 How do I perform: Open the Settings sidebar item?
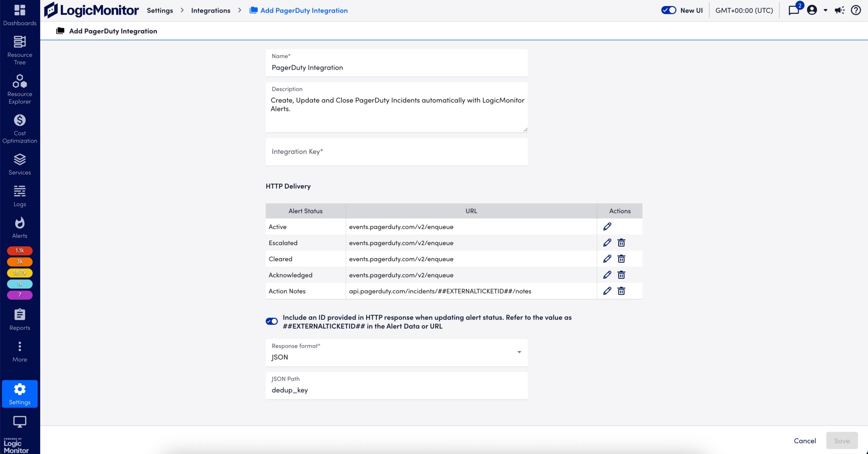[x=19, y=394]
